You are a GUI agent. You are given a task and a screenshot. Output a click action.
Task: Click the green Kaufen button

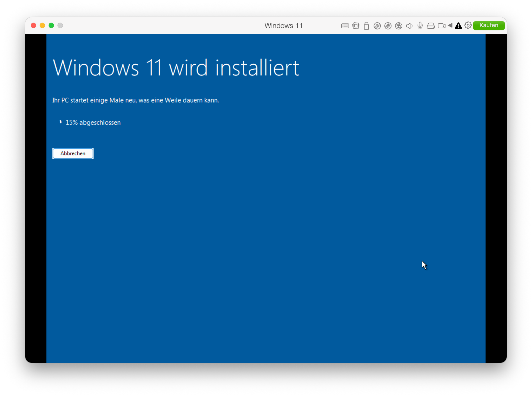(x=489, y=25)
